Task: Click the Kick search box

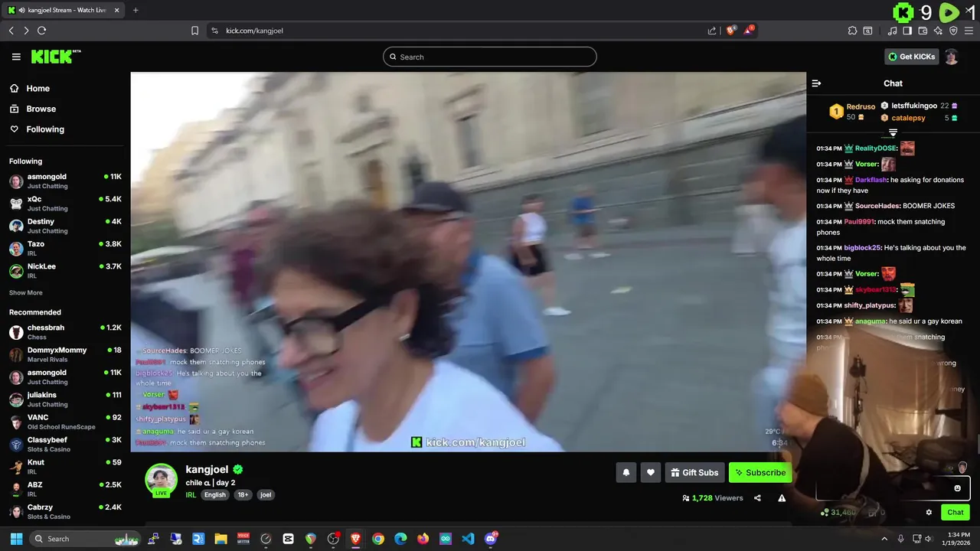Action: [x=490, y=57]
